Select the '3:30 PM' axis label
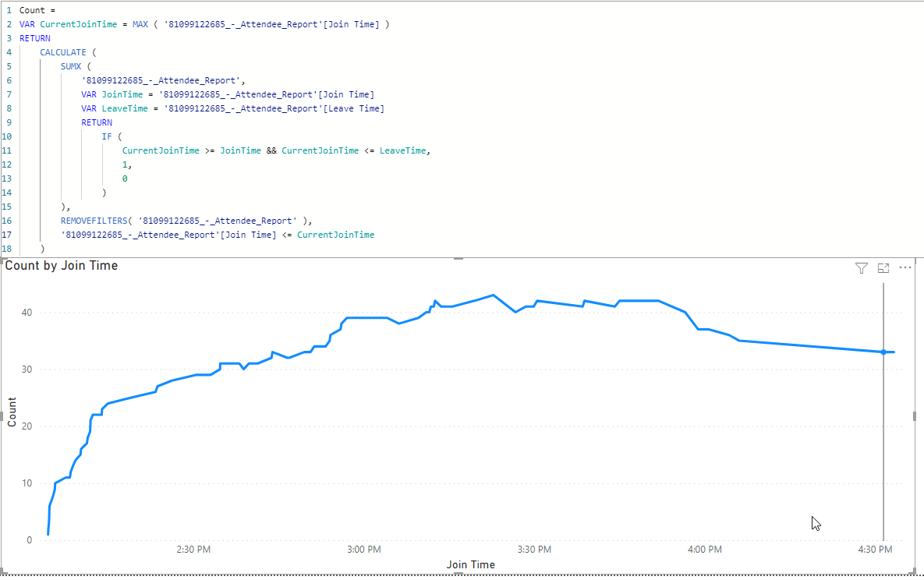Screen dimensions: 924x580 (x=534, y=550)
